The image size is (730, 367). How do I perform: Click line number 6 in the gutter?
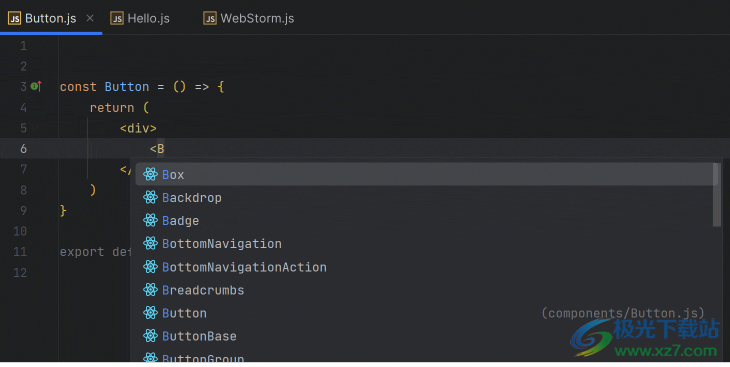(23, 149)
